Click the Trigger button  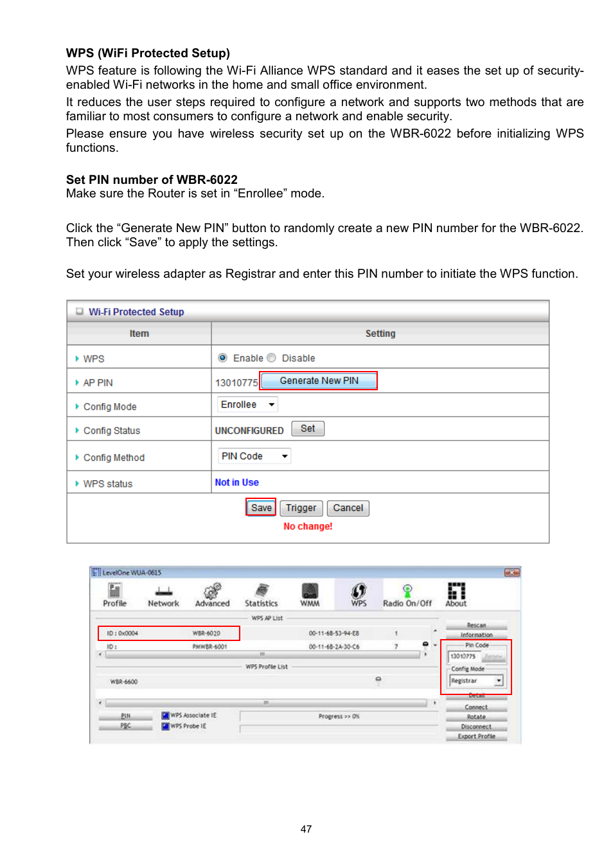[301, 508]
